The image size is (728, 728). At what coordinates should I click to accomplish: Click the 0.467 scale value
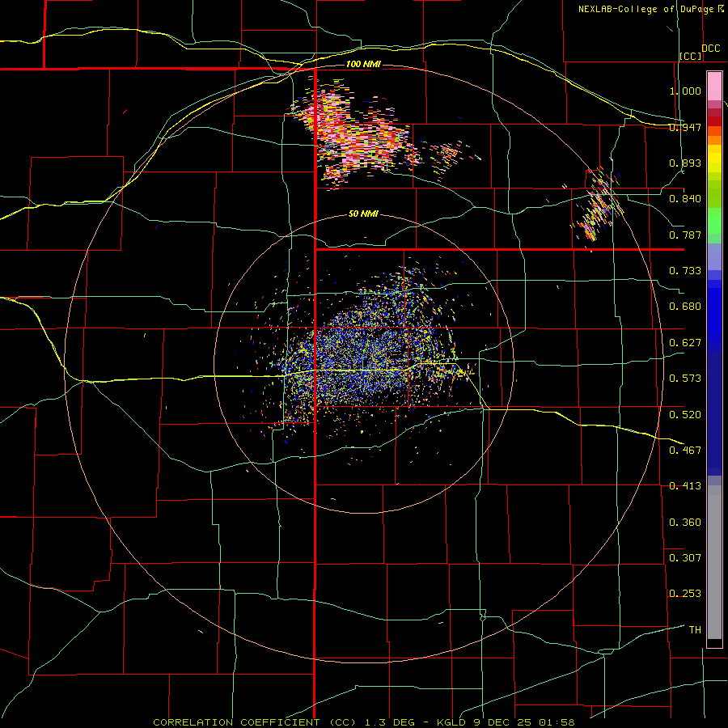[x=685, y=450]
